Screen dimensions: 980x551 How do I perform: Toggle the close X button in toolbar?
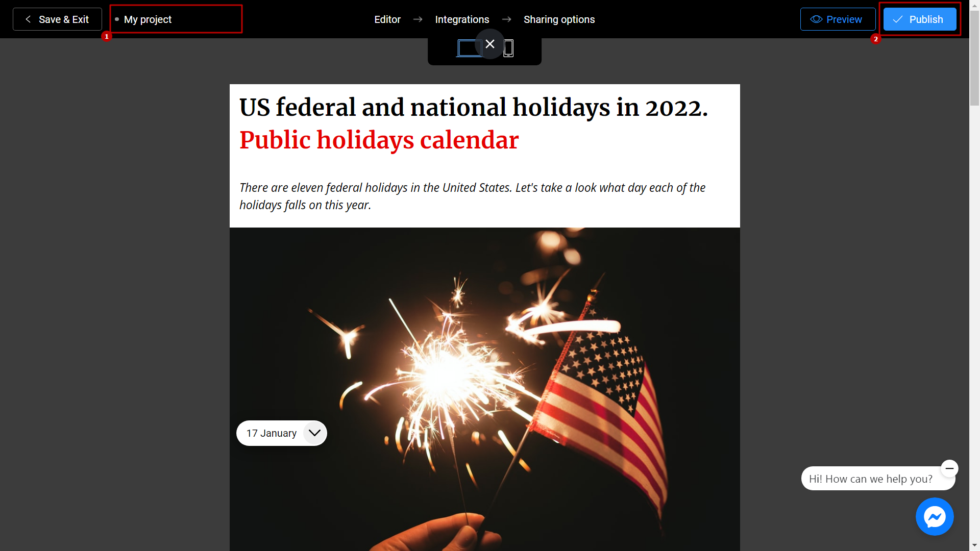[x=489, y=44]
